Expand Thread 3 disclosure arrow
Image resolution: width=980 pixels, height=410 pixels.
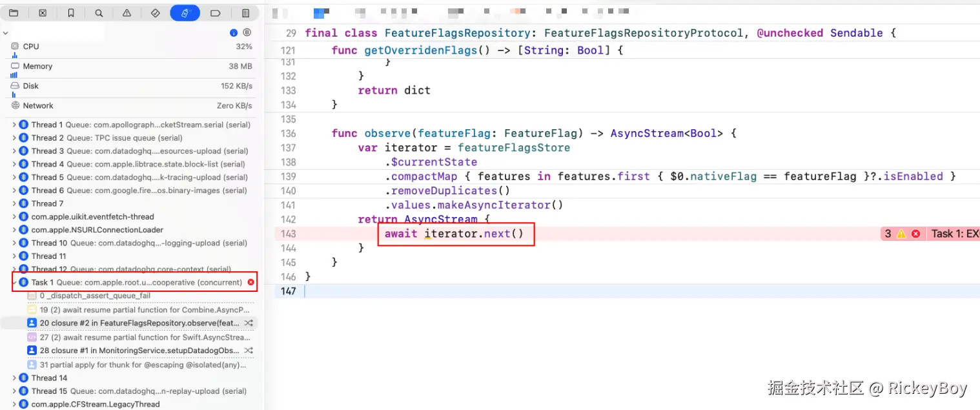pos(14,151)
